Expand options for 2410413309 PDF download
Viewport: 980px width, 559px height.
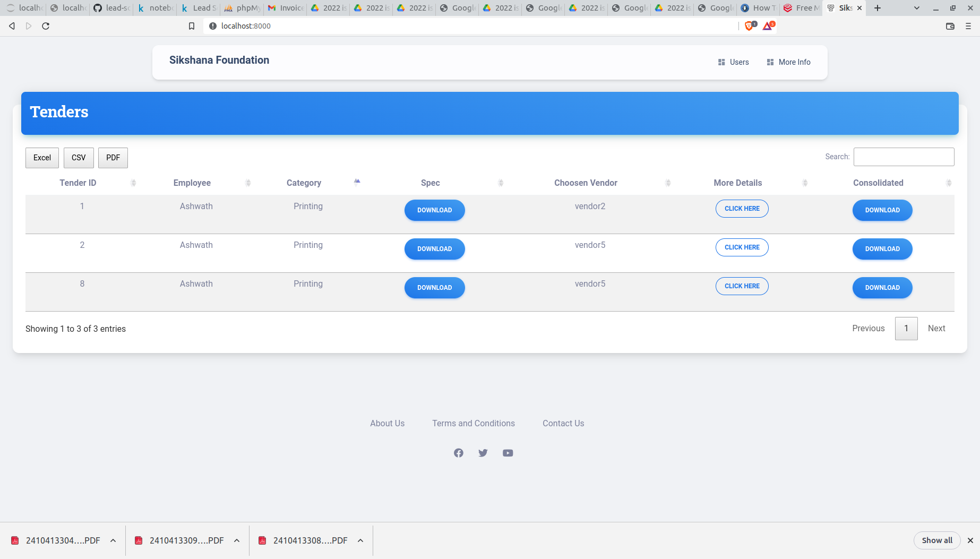[x=237, y=540]
